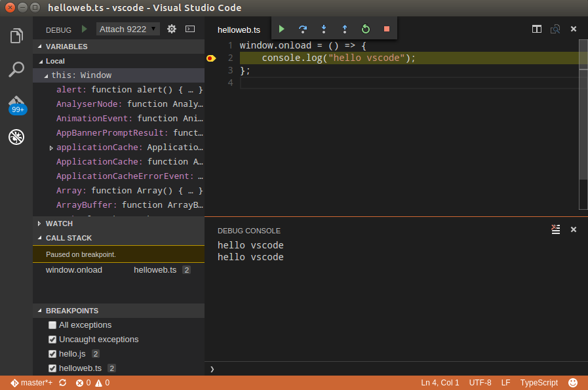Screen dimensions: 588x390
Task: Click TypeScript language mode in status bar
Action: click(539, 383)
